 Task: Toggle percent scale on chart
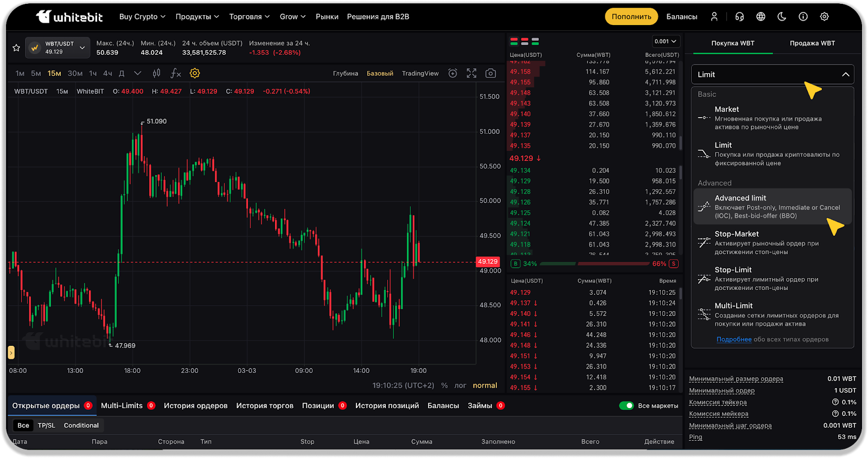click(x=444, y=385)
